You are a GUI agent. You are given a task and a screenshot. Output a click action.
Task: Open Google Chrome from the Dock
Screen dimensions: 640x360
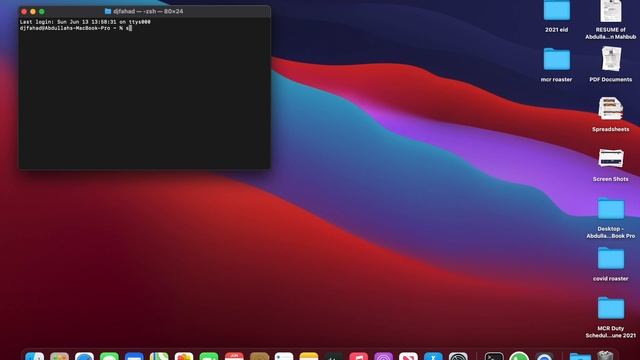click(x=544, y=356)
